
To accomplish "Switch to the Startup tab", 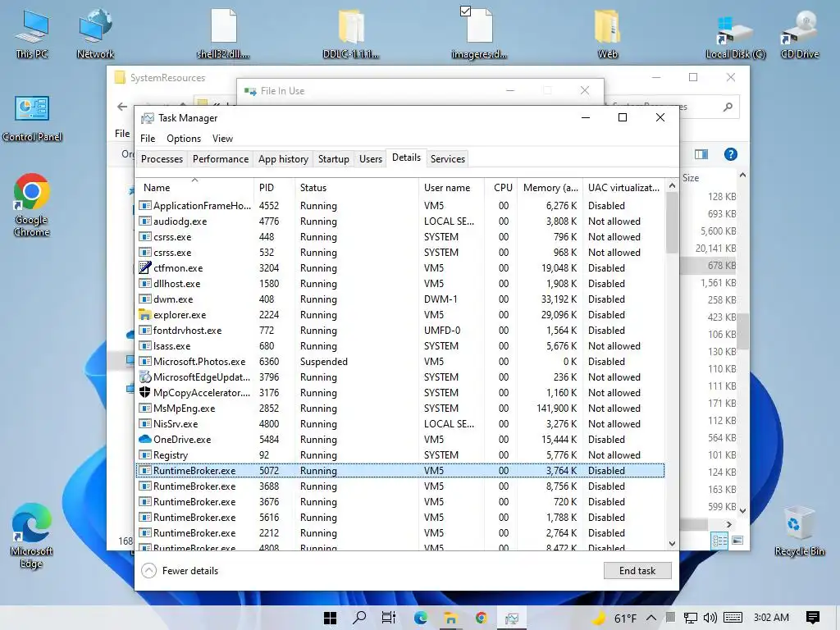I will pos(333,158).
